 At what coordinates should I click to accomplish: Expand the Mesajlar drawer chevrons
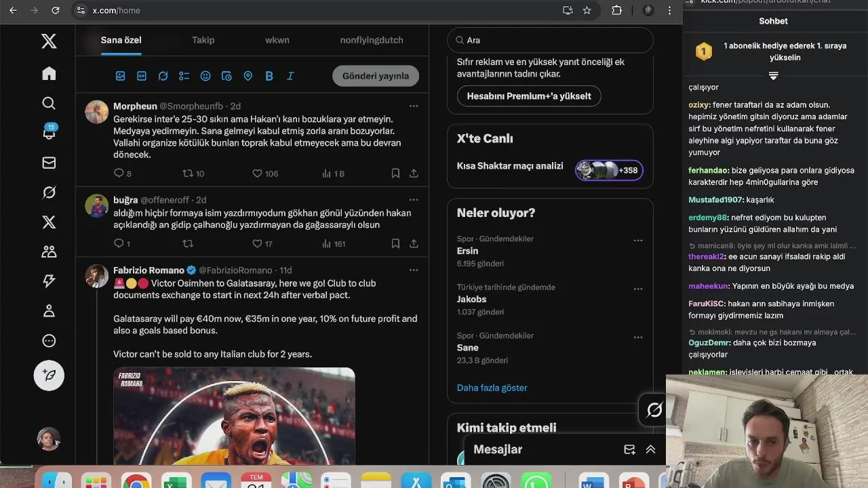pyautogui.click(x=650, y=449)
